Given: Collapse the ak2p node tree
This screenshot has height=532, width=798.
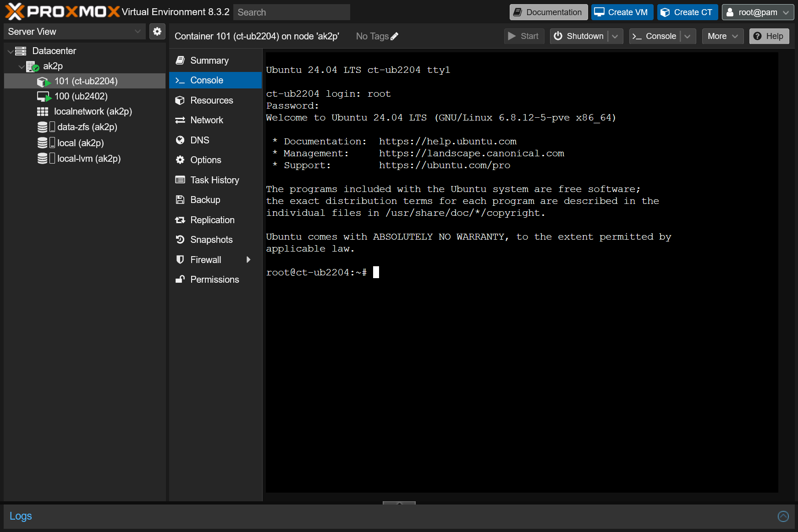Looking at the screenshot, I should [x=21, y=66].
